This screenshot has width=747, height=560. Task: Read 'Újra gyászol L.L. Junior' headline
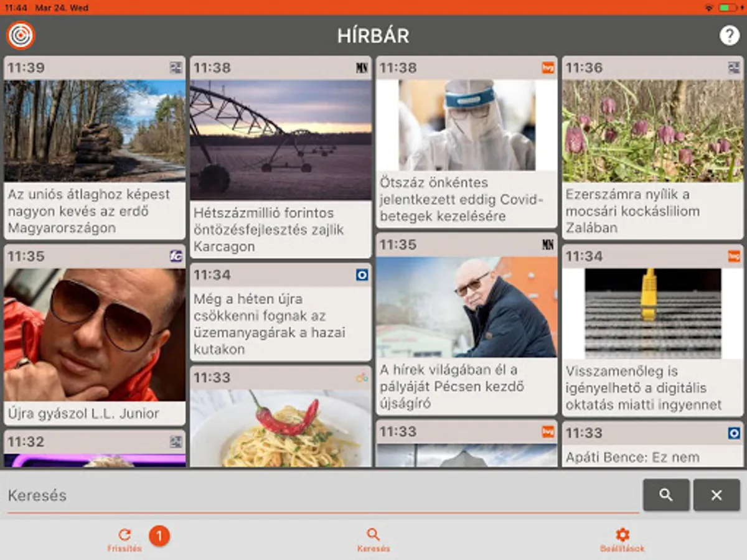click(x=83, y=413)
